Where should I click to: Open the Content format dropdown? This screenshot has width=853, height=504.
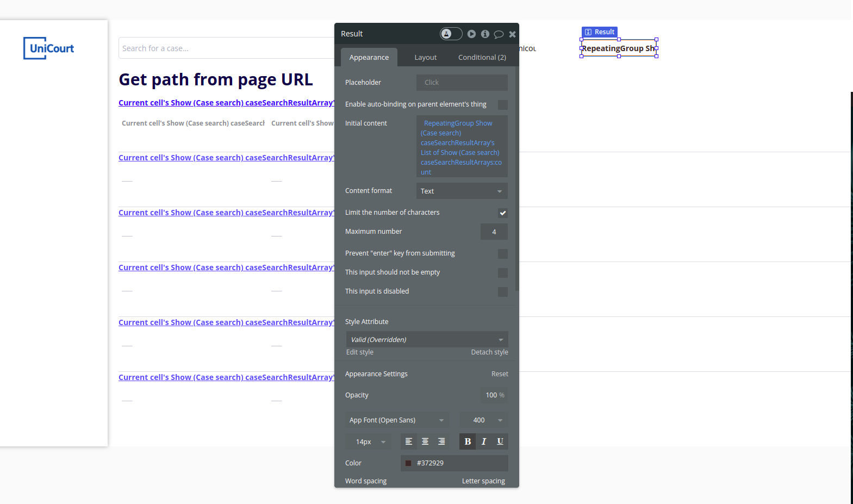[x=462, y=191]
